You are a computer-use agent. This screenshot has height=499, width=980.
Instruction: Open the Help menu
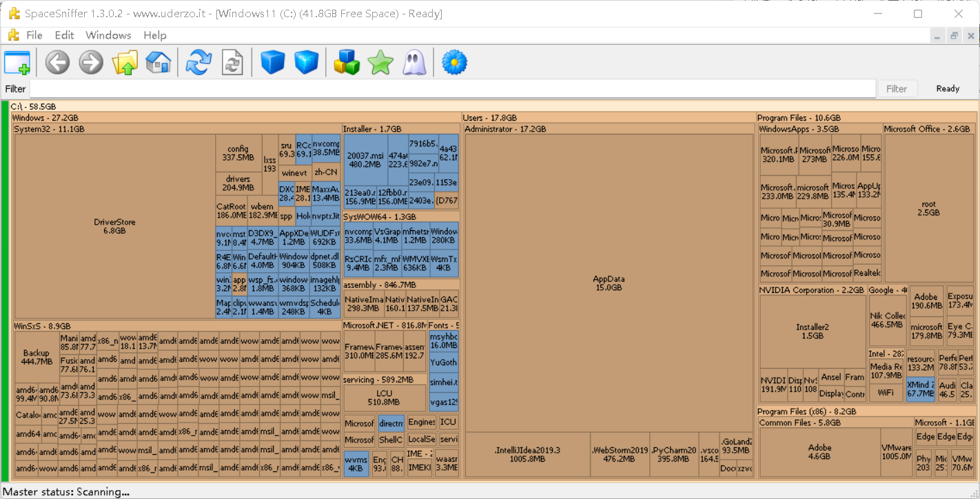click(x=155, y=35)
